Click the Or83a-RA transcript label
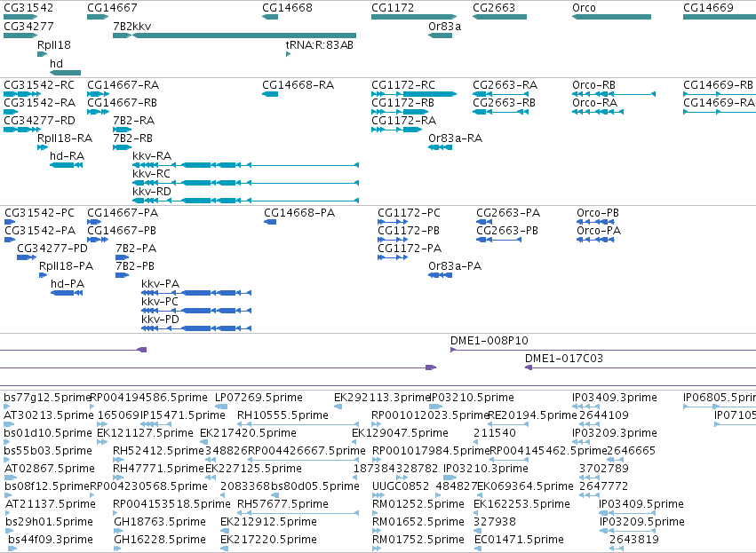The image size is (756, 553). click(455, 138)
